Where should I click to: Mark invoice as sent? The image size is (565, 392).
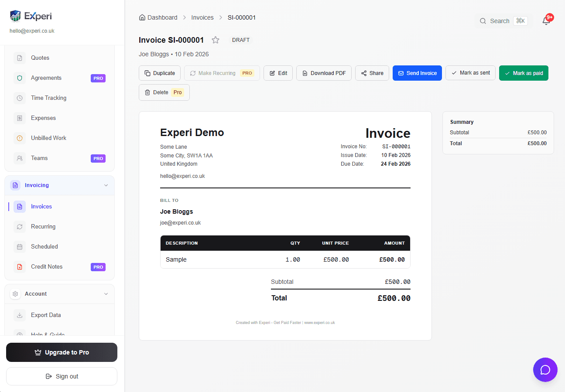470,73
